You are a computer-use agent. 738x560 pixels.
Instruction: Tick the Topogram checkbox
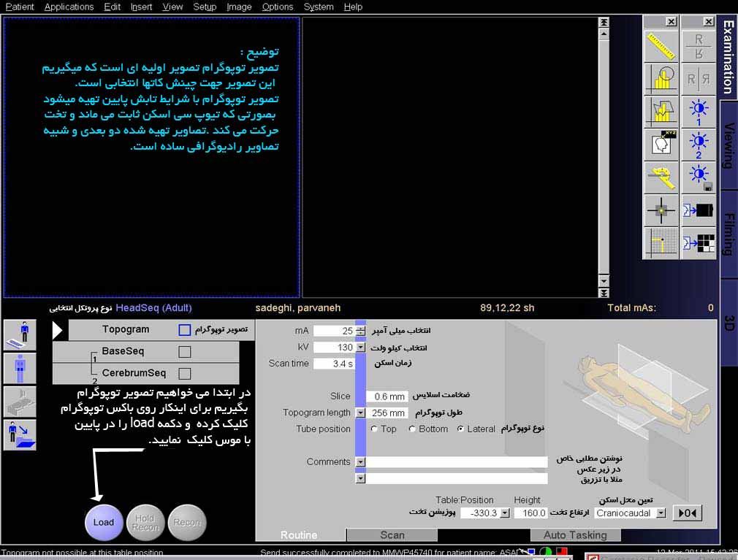click(x=184, y=329)
